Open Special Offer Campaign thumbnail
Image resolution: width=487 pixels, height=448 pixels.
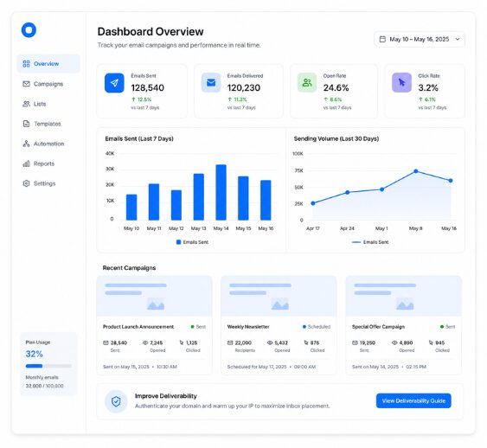pyautogui.click(x=404, y=297)
